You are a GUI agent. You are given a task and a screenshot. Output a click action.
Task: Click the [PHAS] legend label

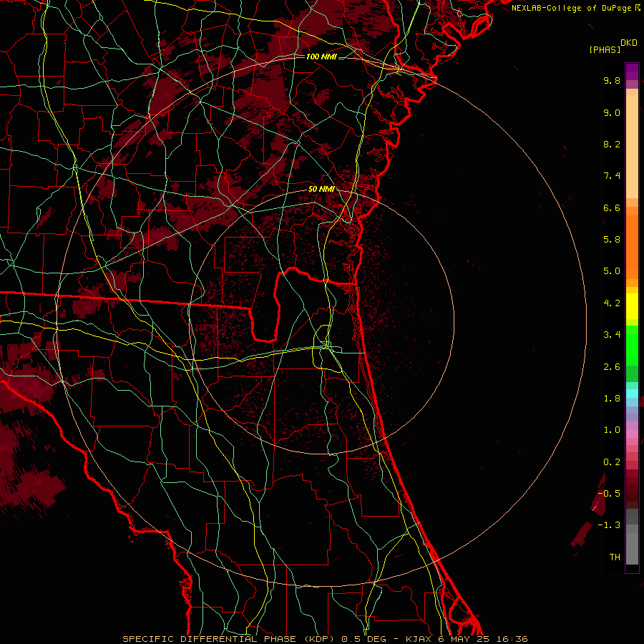(605, 49)
